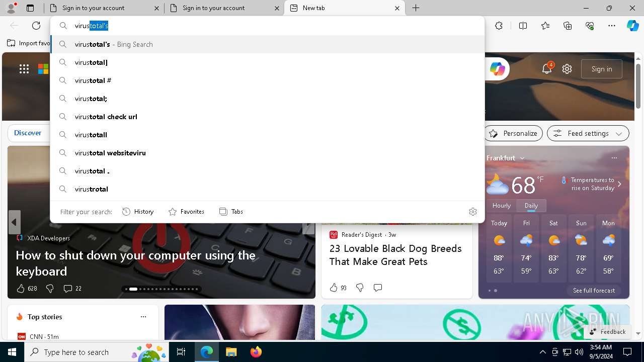644x362 pixels.
Task: Open the weather card more options ellipsis
Action: coord(614,158)
